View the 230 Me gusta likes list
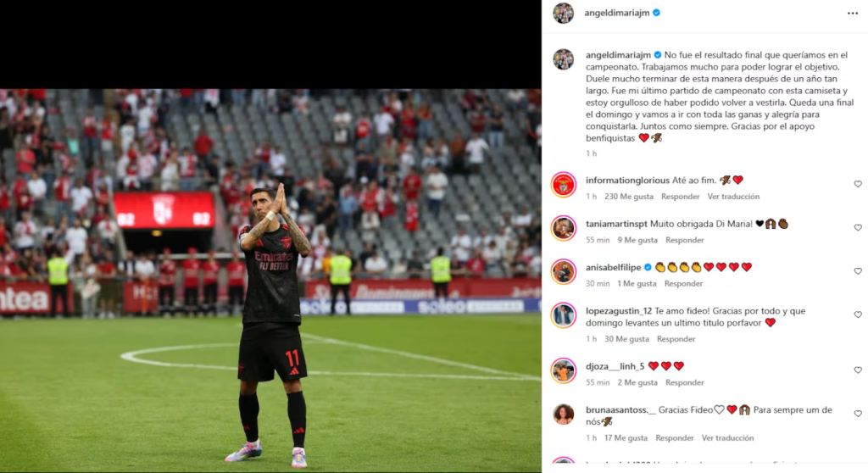 629,197
